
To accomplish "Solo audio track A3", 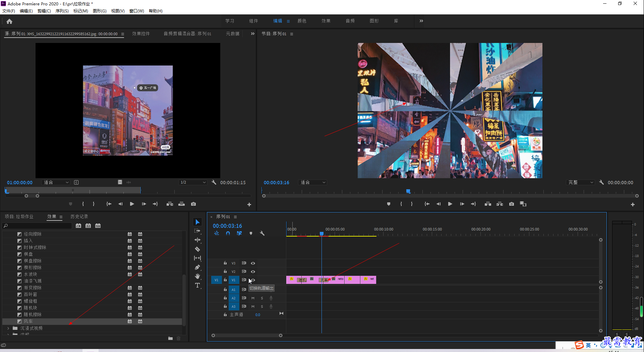I will [x=262, y=306].
